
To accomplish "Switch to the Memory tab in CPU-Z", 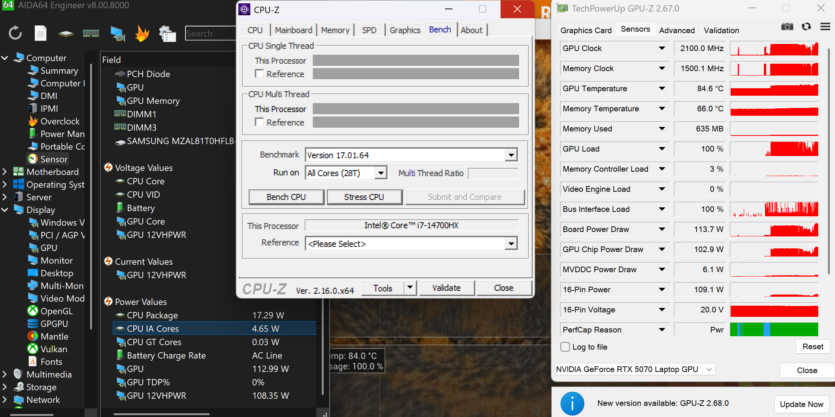I will (335, 30).
